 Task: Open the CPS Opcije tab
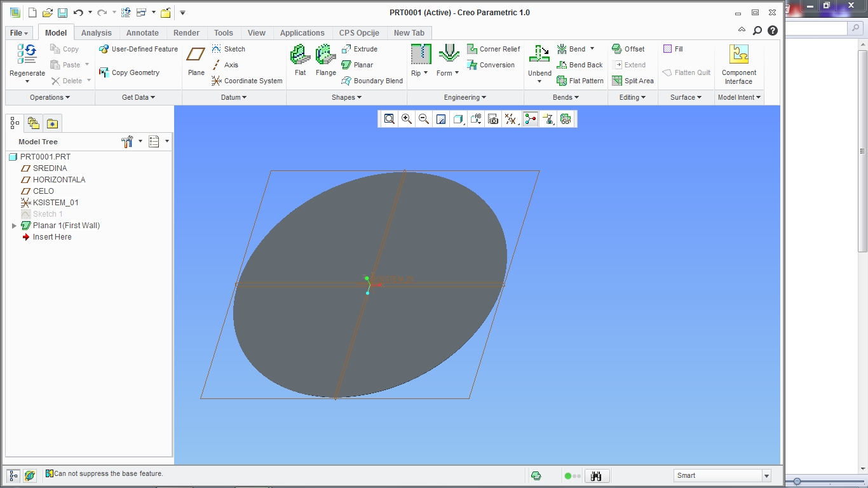point(359,33)
